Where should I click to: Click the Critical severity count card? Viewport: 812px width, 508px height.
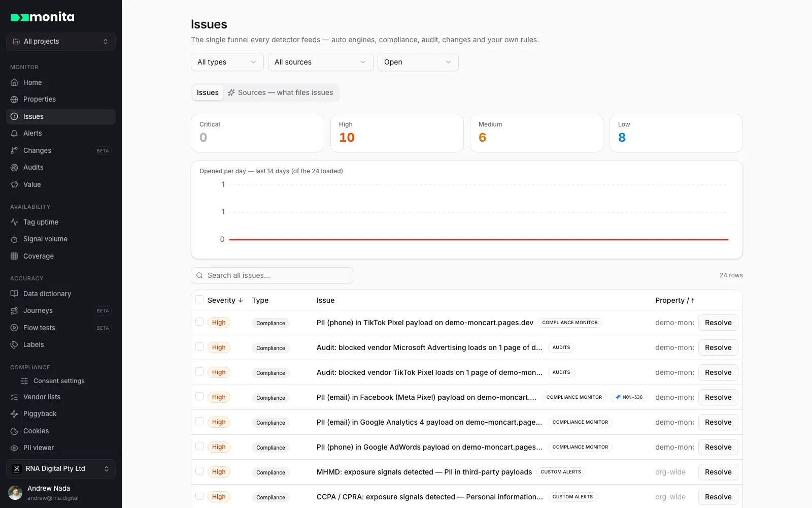(x=257, y=133)
